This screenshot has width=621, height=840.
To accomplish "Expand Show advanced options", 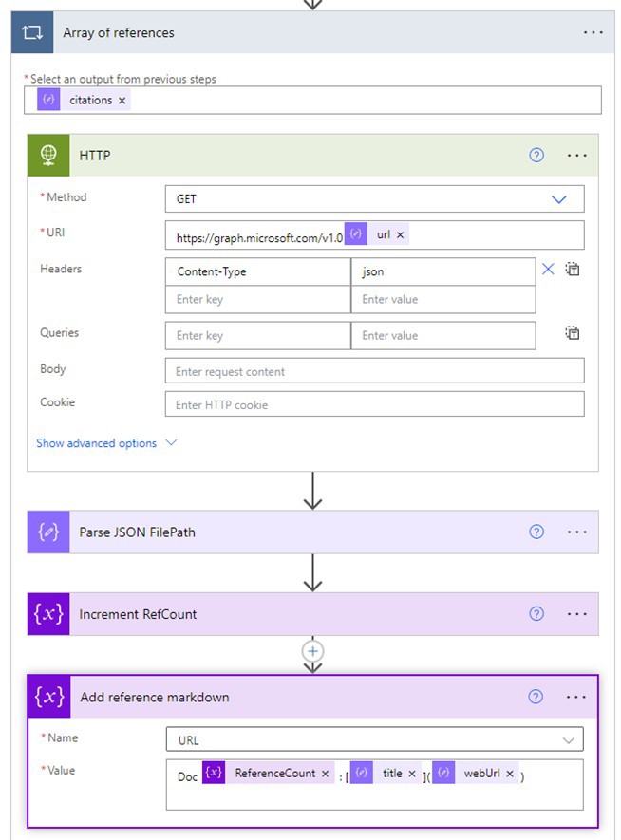I will pos(106,443).
